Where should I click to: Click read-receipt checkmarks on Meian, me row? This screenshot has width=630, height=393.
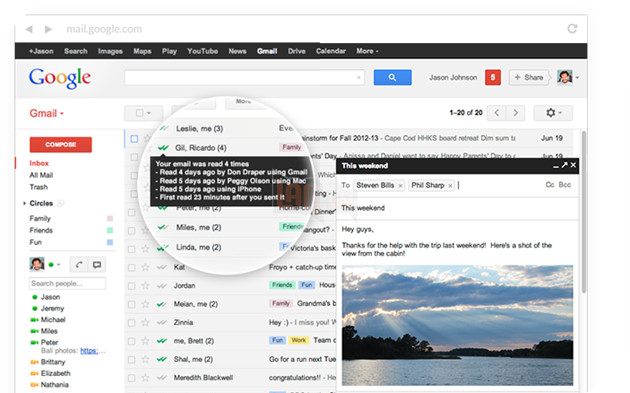click(162, 304)
